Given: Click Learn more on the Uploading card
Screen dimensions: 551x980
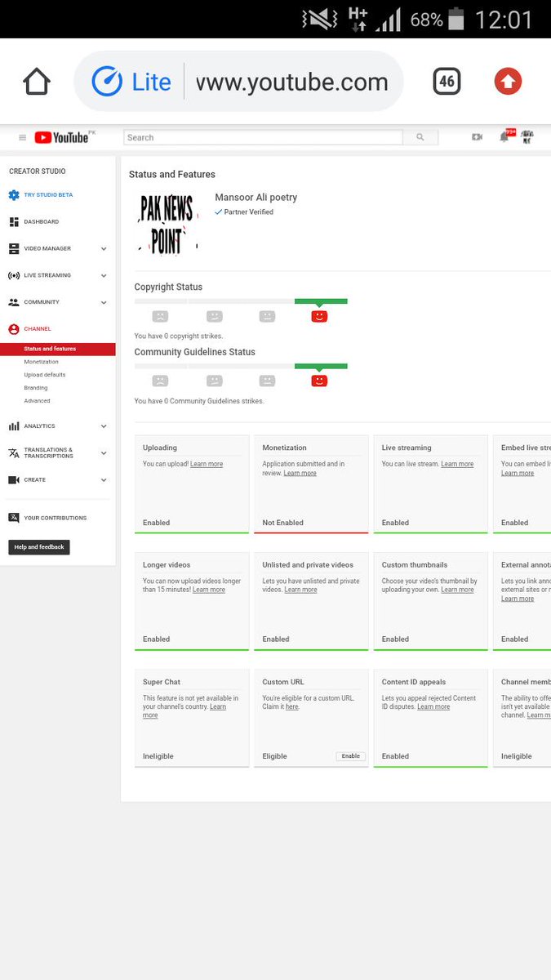Looking at the screenshot, I should [x=207, y=464].
